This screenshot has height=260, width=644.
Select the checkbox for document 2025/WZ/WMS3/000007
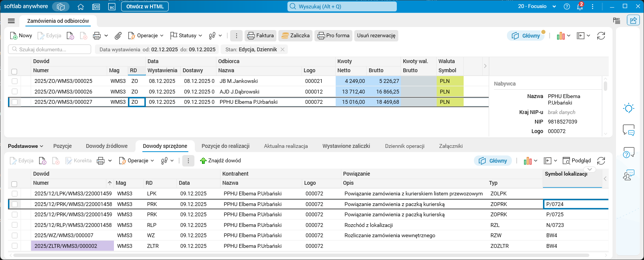14,236
